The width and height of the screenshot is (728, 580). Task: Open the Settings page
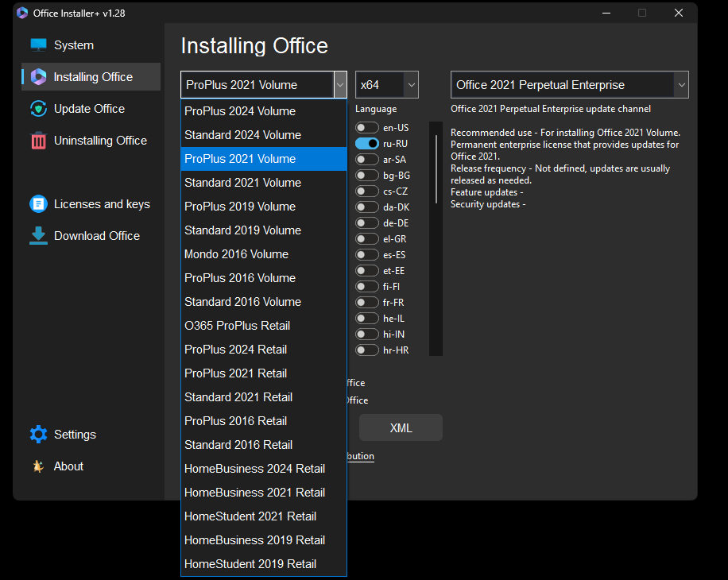91,435
